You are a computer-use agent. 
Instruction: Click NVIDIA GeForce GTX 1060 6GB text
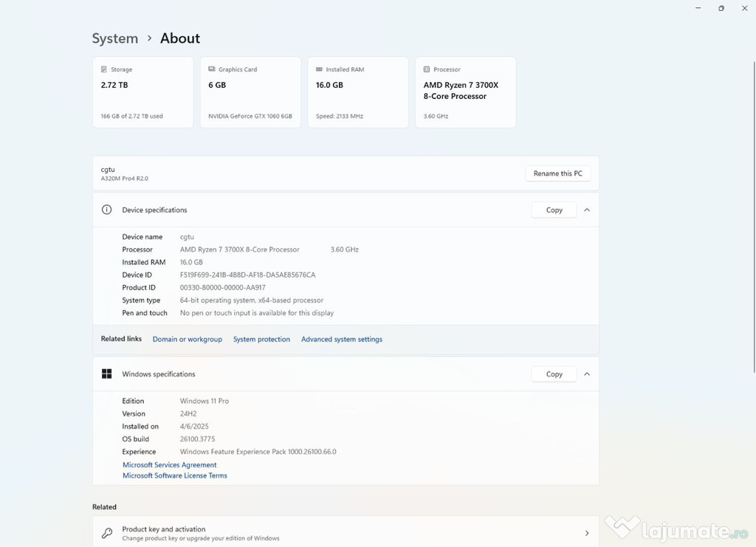250,116
